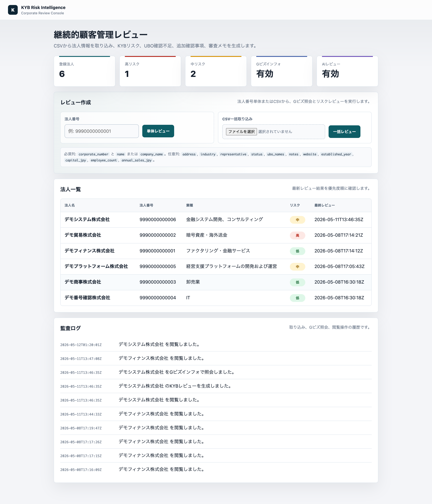Click the Gビズインフォ status card
The width and height of the screenshot is (432, 504).
[282, 71]
